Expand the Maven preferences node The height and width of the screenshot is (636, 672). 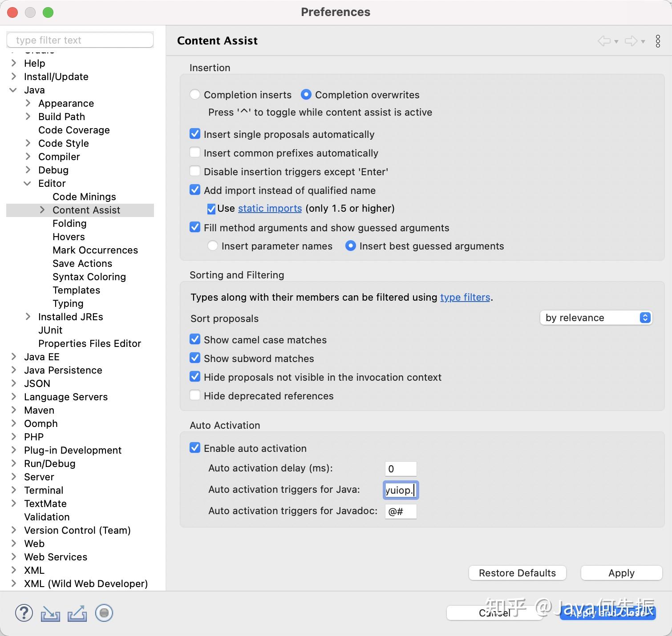[14, 410]
